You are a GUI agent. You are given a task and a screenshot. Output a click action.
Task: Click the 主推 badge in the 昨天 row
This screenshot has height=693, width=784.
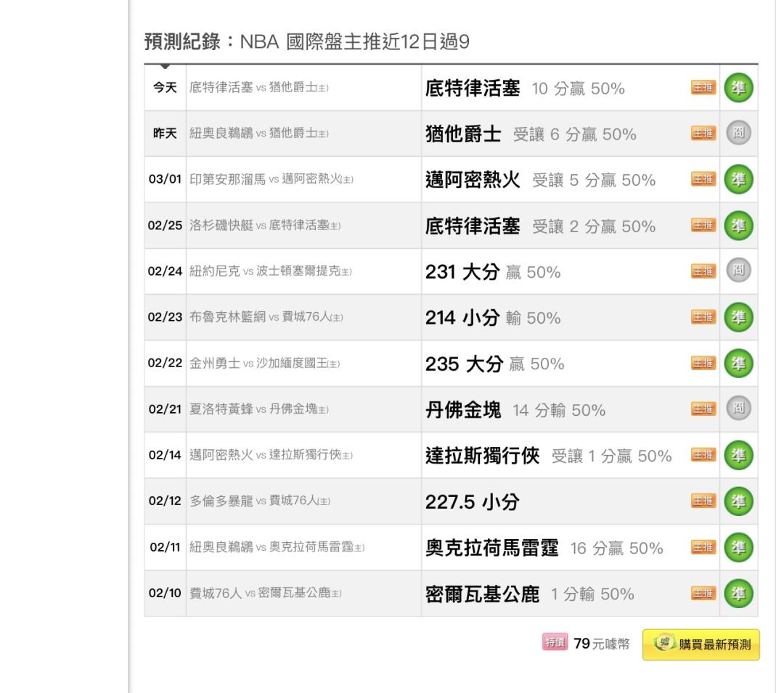(703, 134)
